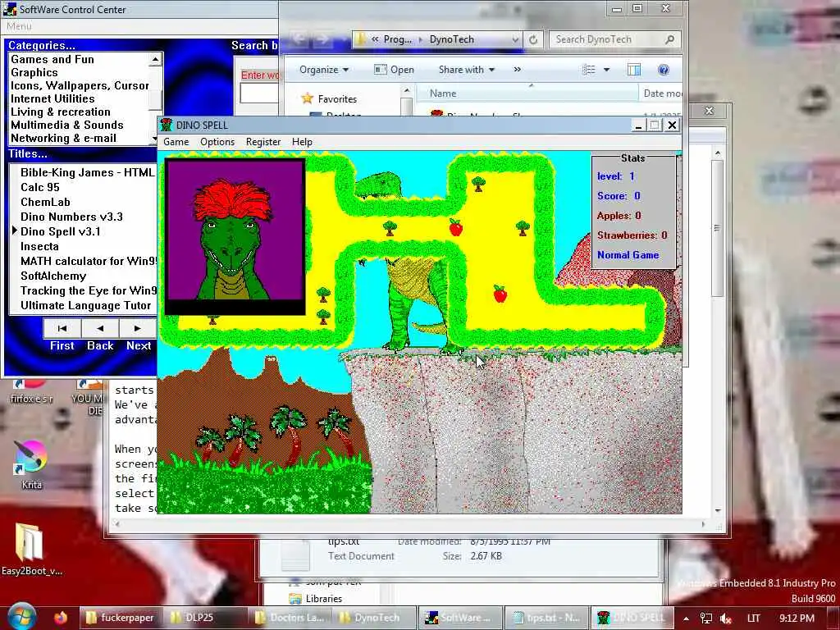Click the apple in the lower maze path
The width and height of the screenshot is (840, 630).
tap(500, 294)
